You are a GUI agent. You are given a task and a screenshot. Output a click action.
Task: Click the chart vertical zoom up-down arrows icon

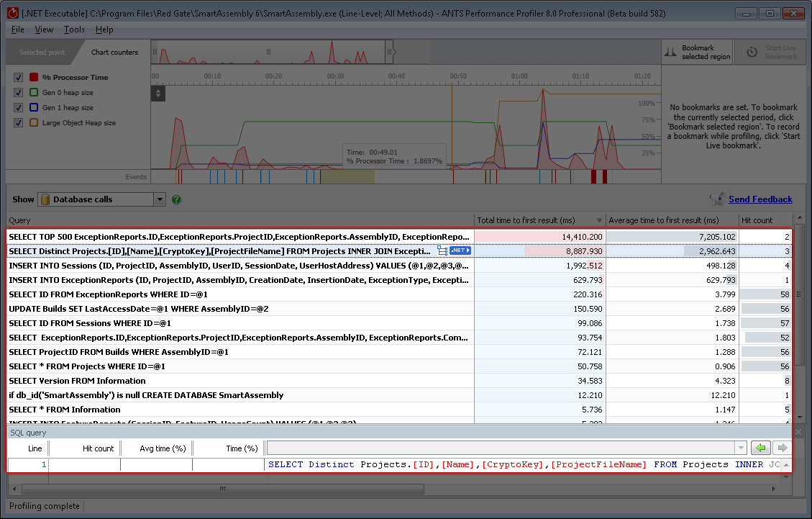pyautogui.click(x=158, y=93)
